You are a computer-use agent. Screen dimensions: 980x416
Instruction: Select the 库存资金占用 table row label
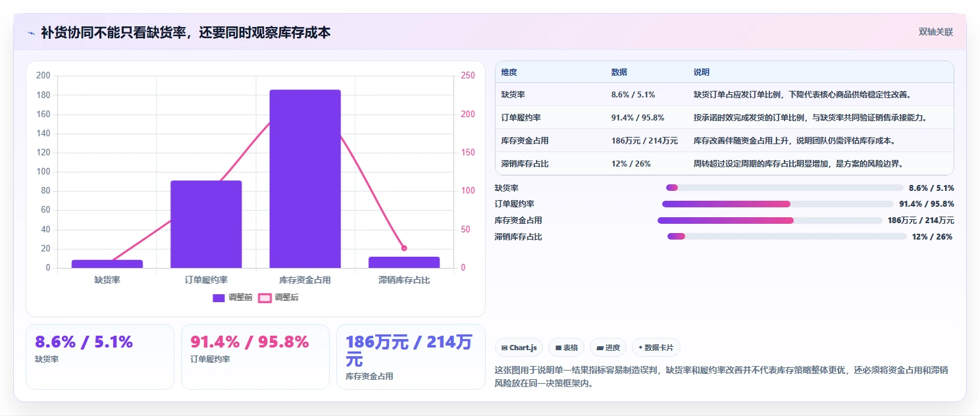pos(525,141)
